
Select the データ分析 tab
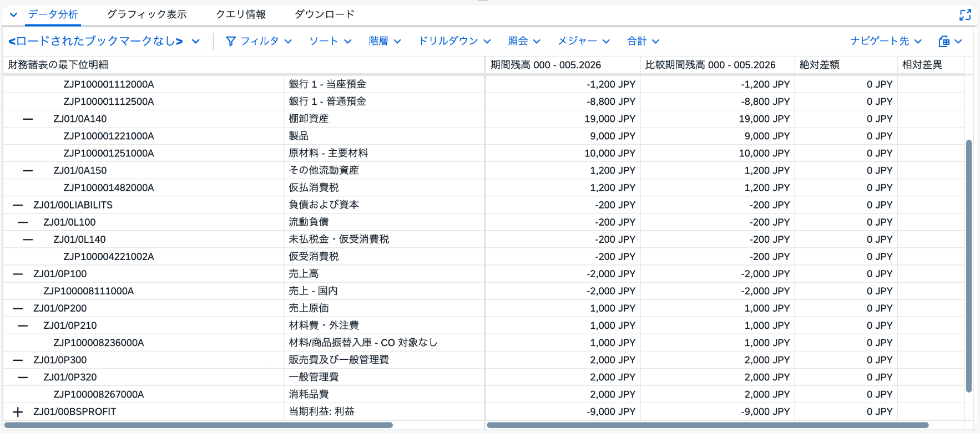coord(53,14)
